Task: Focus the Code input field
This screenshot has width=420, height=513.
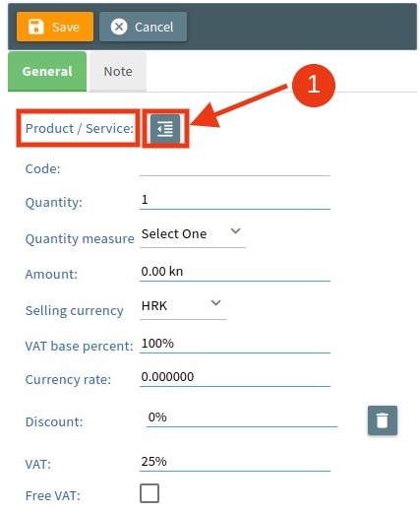Action: (235, 168)
